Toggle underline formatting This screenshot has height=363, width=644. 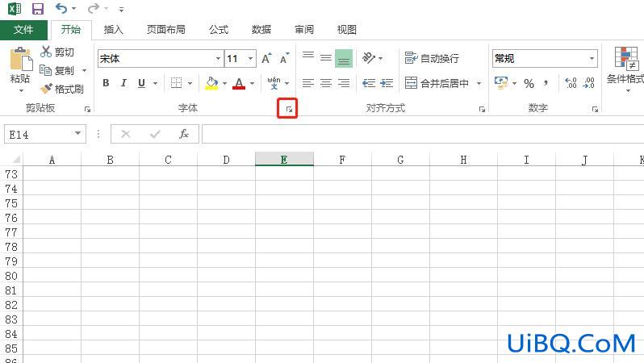click(142, 83)
